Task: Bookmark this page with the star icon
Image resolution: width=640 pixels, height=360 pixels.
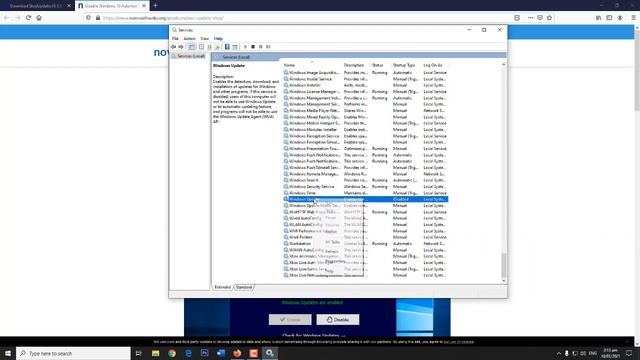Action: point(549,18)
